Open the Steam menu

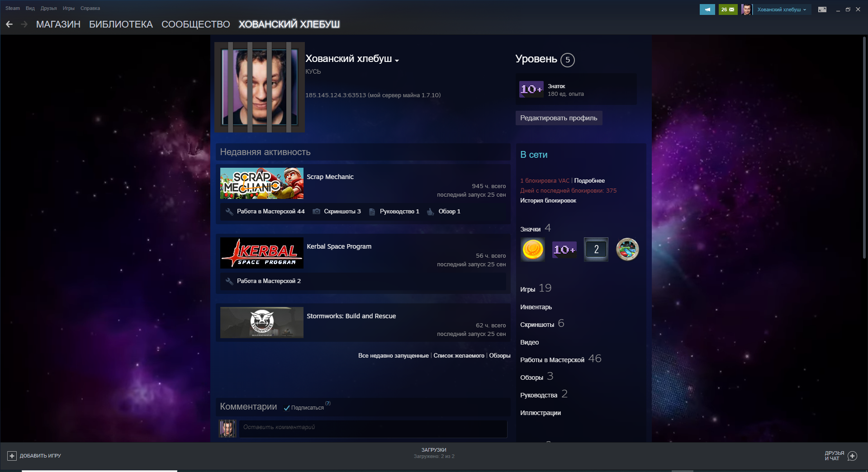click(13, 8)
